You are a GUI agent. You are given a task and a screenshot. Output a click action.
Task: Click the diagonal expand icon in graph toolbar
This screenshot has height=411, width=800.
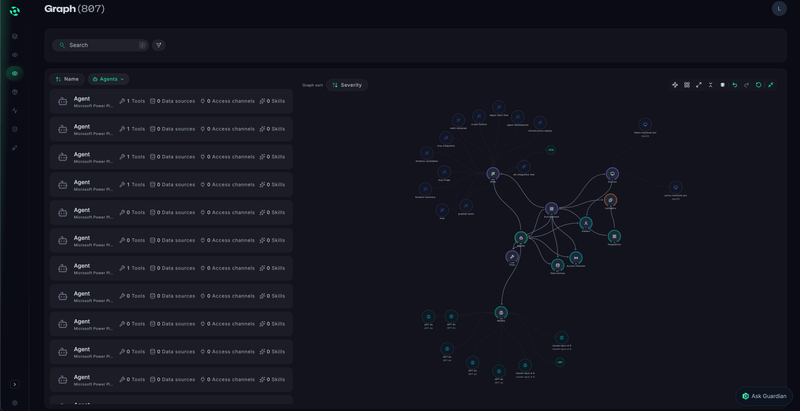pos(699,85)
